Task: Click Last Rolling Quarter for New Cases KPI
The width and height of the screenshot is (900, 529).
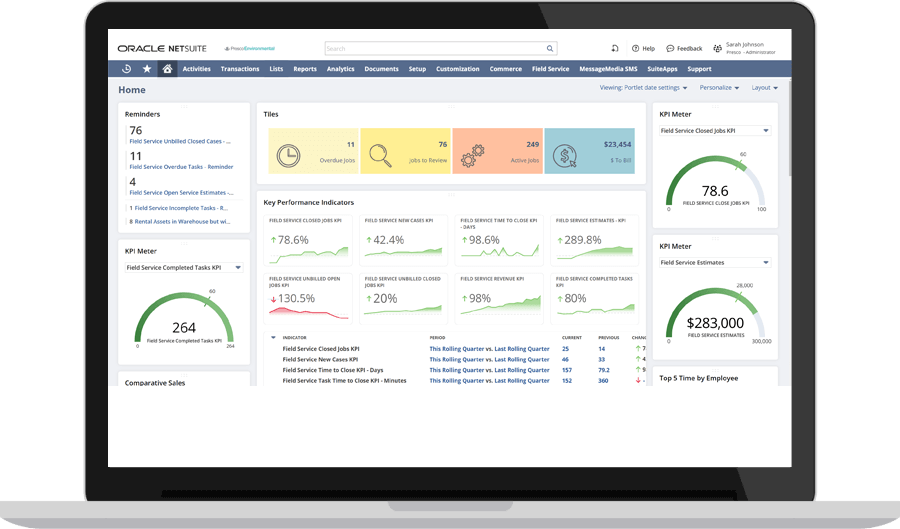Action: pos(522,360)
